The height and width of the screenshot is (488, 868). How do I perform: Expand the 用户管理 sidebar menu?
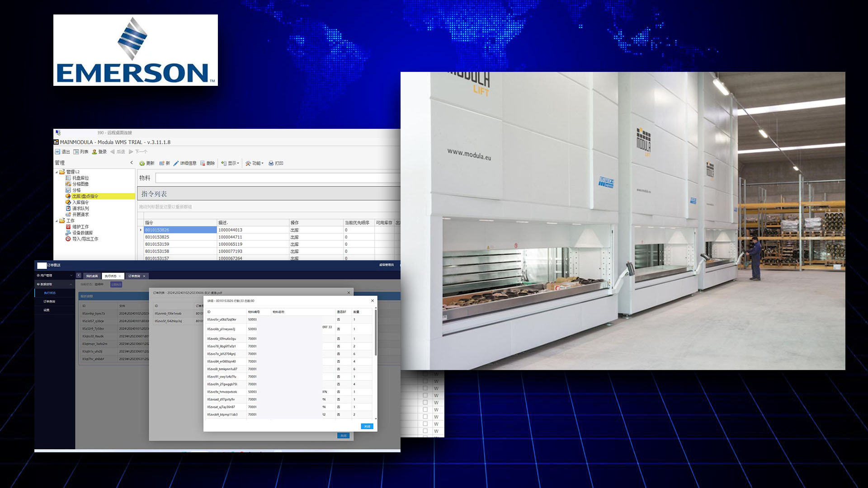click(54, 276)
